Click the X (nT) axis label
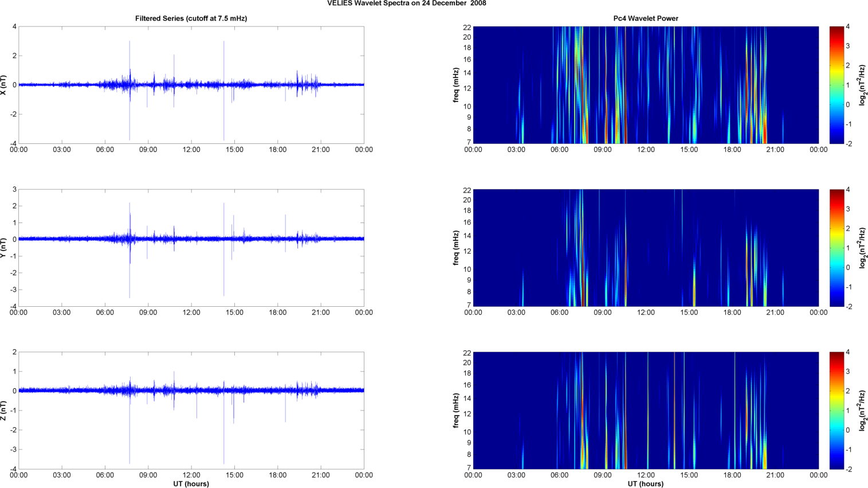 pos(4,85)
